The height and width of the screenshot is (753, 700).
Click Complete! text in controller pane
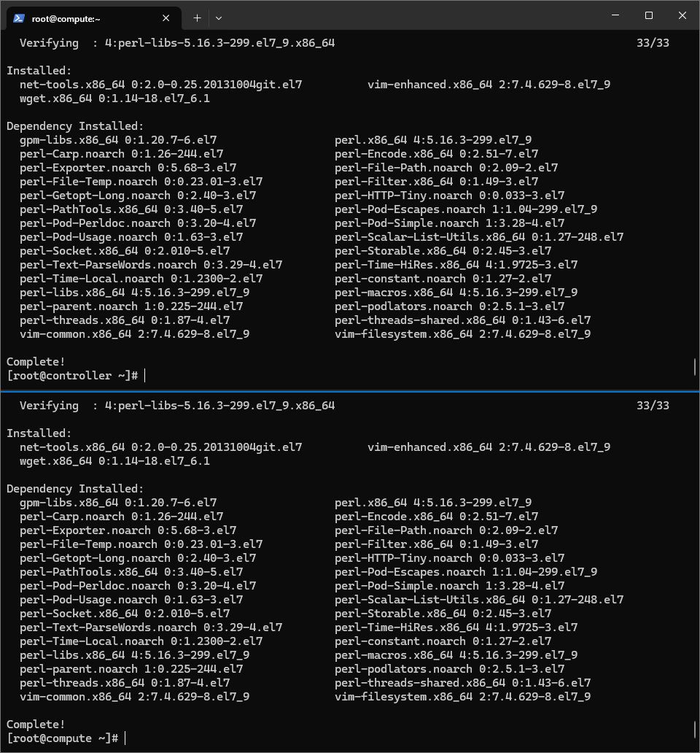click(x=36, y=362)
